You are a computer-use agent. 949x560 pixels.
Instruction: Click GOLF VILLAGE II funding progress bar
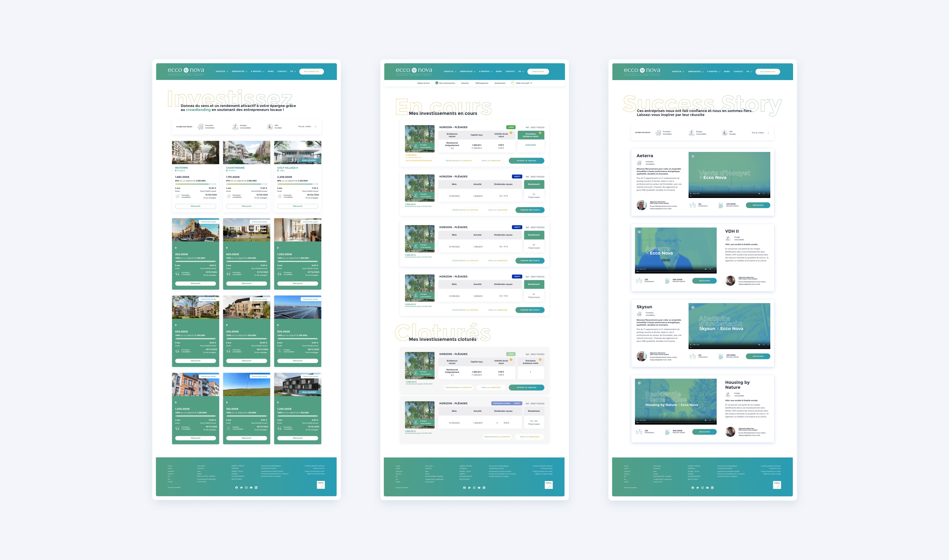pyautogui.click(x=298, y=184)
